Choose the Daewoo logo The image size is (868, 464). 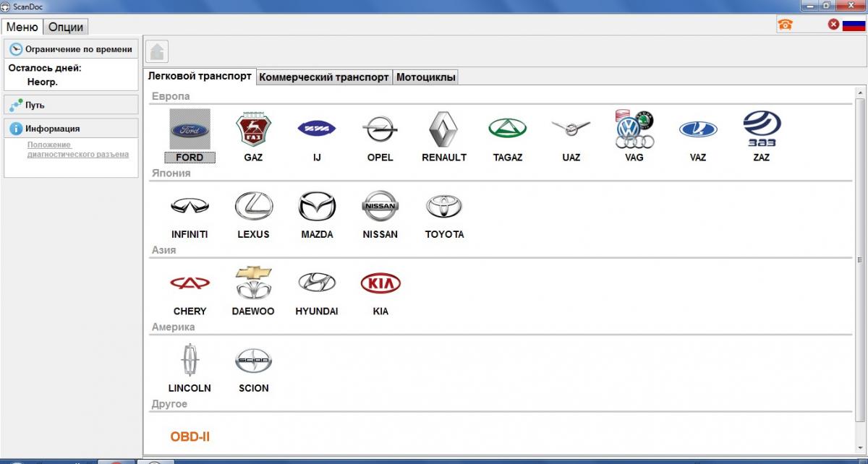pyautogui.click(x=253, y=283)
